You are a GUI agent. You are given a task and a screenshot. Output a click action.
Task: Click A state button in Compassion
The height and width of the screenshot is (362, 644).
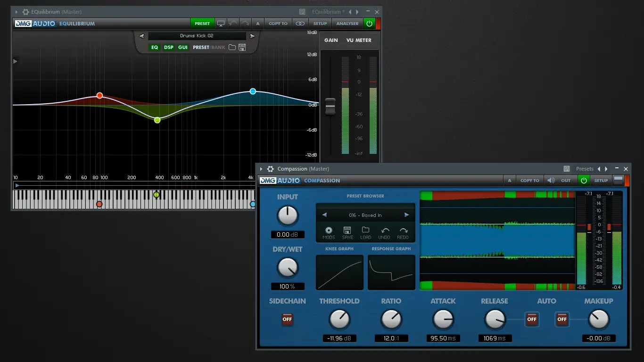point(509,181)
